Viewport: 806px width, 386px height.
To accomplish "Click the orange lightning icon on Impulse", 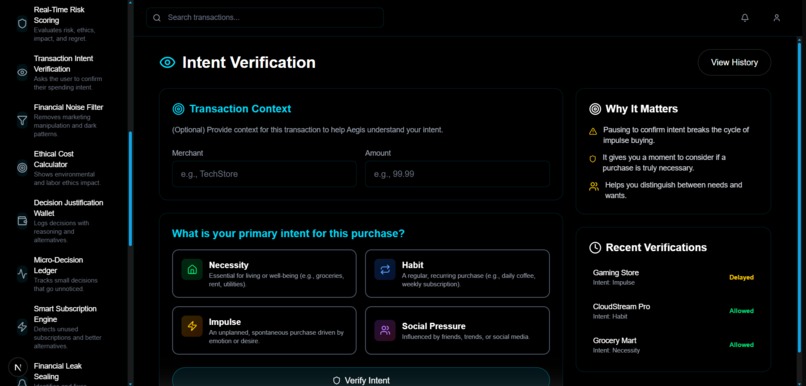I will [x=192, y=326].
